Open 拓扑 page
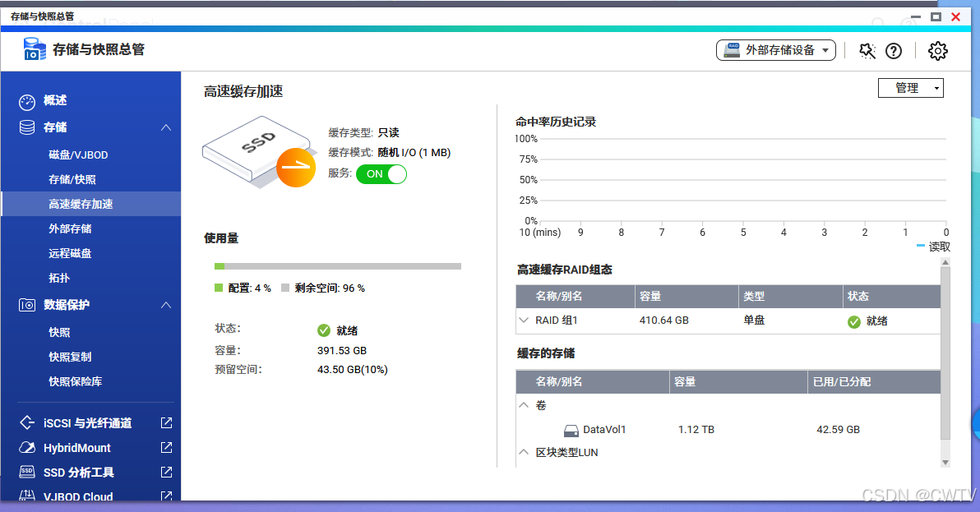Viewport: 980px width, 512px height. (x=59, y=278)
